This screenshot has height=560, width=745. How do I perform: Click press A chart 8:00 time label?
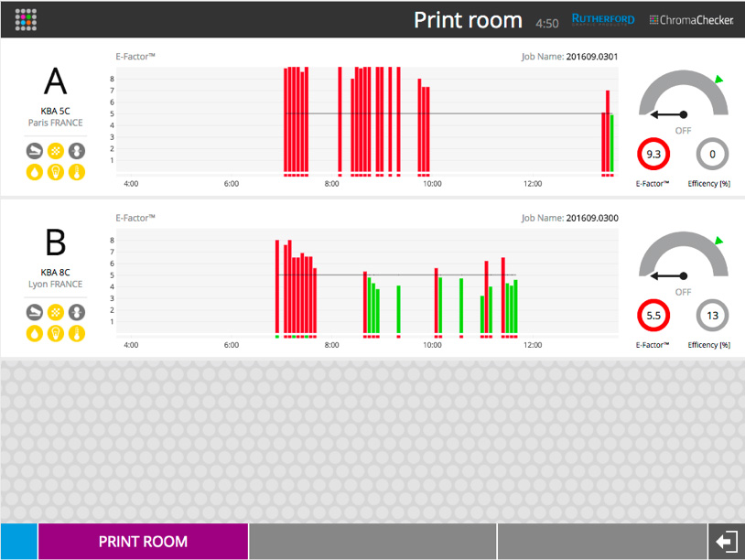tap(331, 184)
